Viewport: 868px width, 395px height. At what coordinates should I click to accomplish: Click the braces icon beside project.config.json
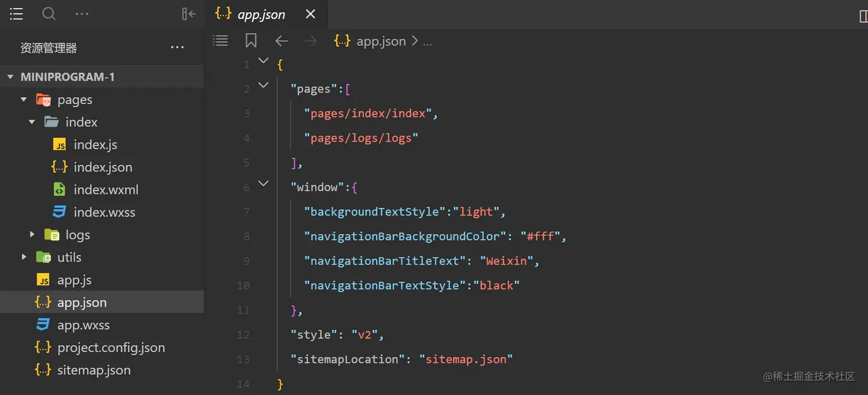click(x=43, y=347)
